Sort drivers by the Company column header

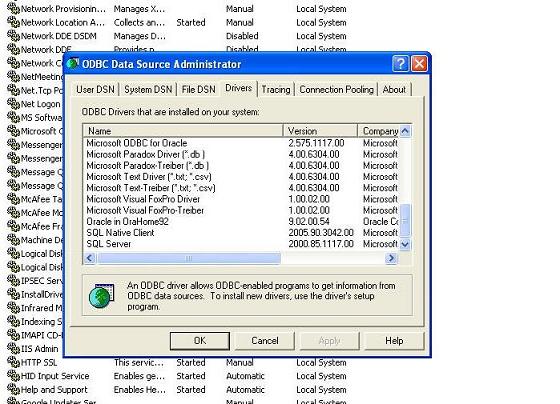point(378,131)
